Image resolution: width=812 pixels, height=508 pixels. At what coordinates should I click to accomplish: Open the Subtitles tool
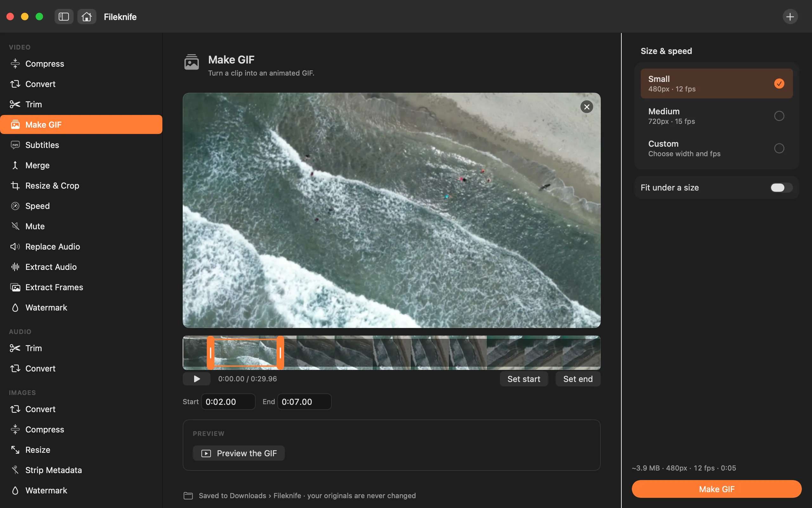coord(81,145)
